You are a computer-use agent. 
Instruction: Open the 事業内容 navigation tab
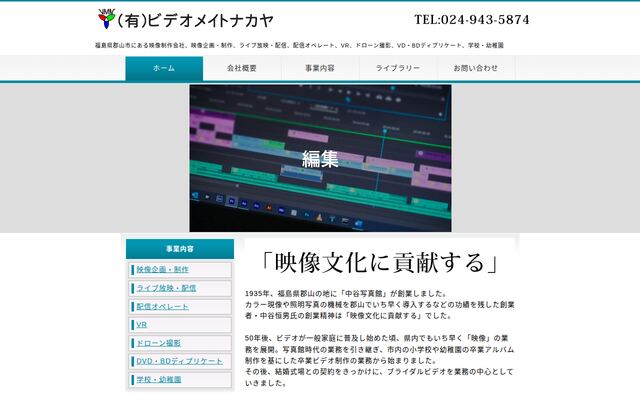[320, 69]
